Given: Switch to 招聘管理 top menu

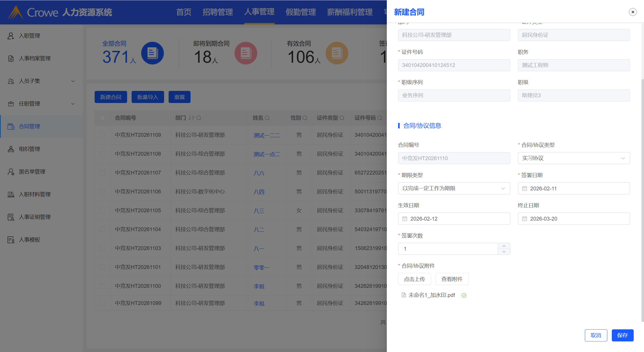Looking at the screenshot, I should (218, 12).
